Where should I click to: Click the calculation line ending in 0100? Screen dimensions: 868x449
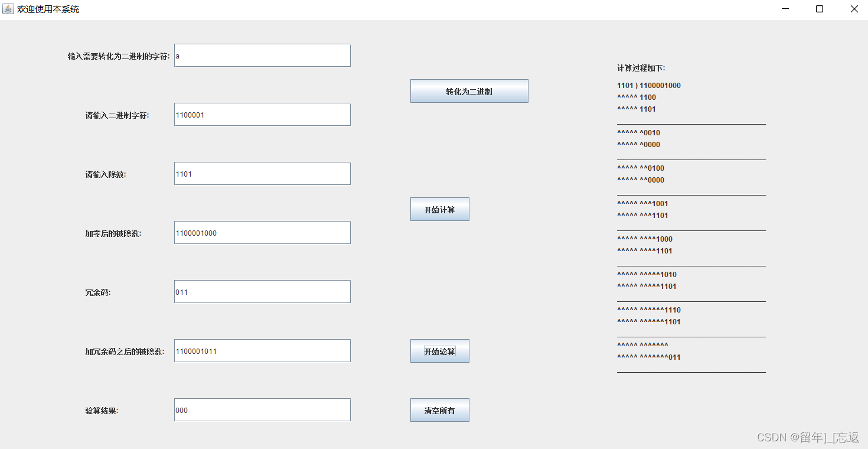641,168
